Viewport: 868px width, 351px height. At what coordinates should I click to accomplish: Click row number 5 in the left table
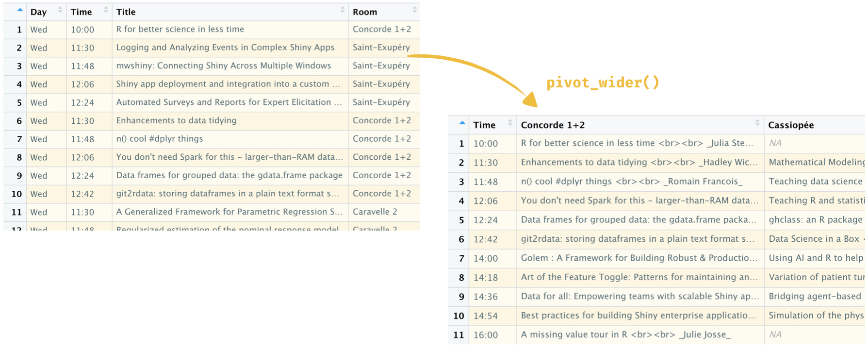[x=19, y=102]
